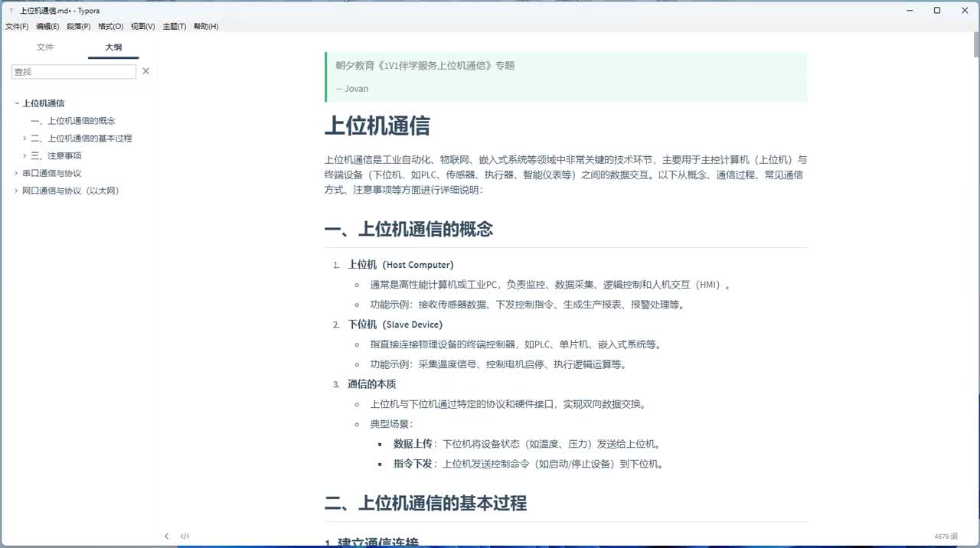The image size is (980, 548).
Task: Collapse the 上位机通信 outline root
Action: click(x=17, y=103)
